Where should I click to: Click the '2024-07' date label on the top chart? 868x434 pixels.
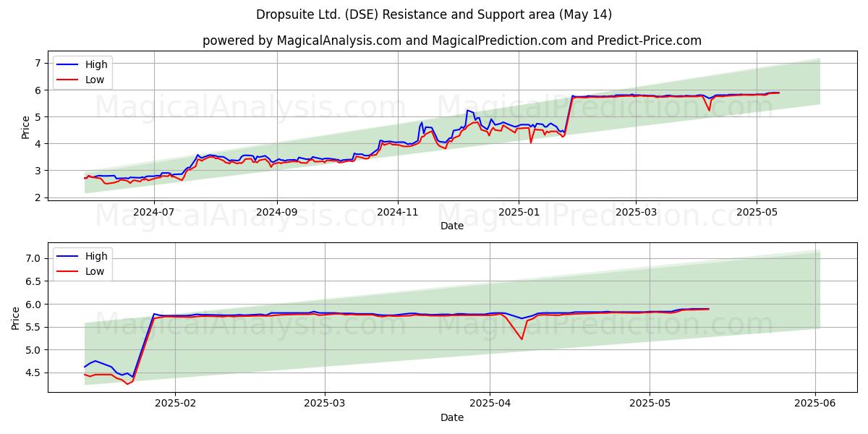coord(154,213)
